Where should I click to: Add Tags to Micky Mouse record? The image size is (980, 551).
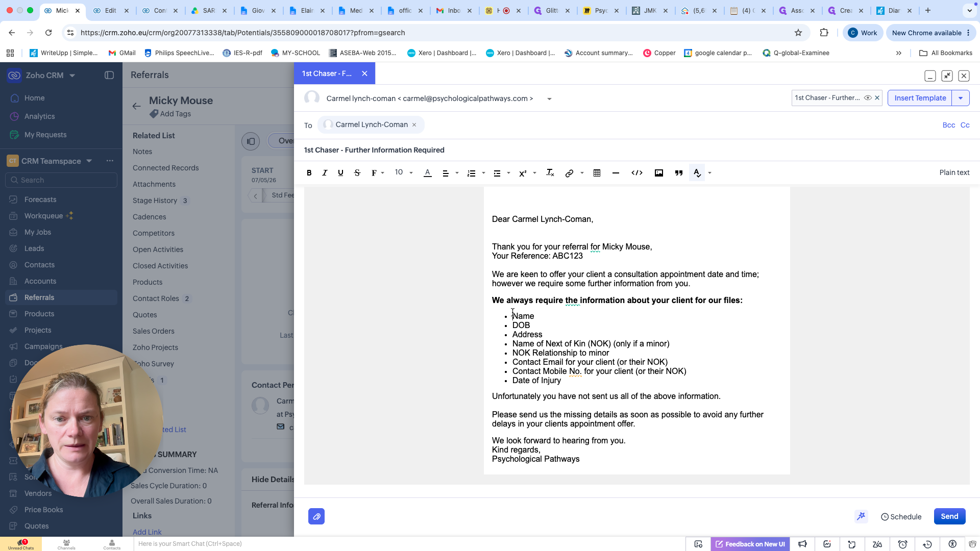(x=170, y=114)
